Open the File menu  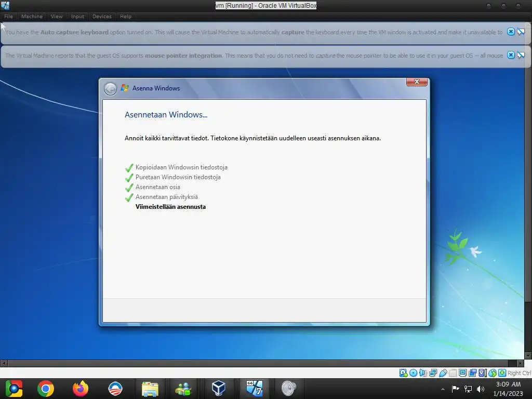[x=8, y=16]
